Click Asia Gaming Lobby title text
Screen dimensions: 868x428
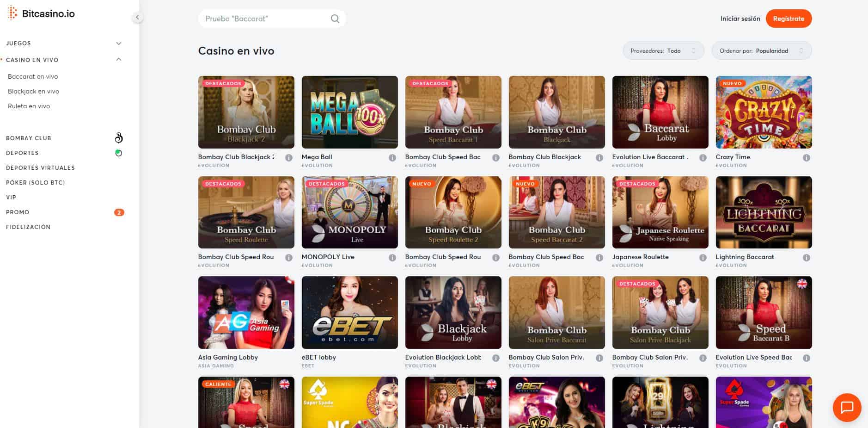228,357
